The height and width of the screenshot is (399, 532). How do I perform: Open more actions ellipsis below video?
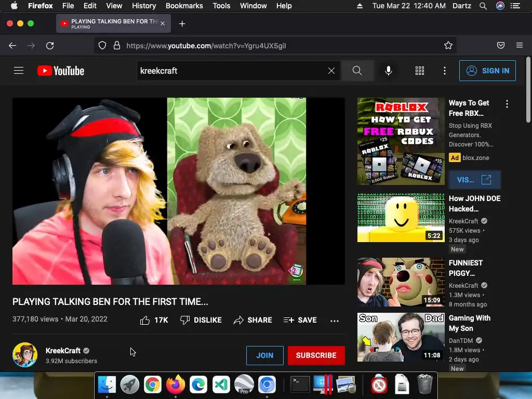(x=335, y=321)
